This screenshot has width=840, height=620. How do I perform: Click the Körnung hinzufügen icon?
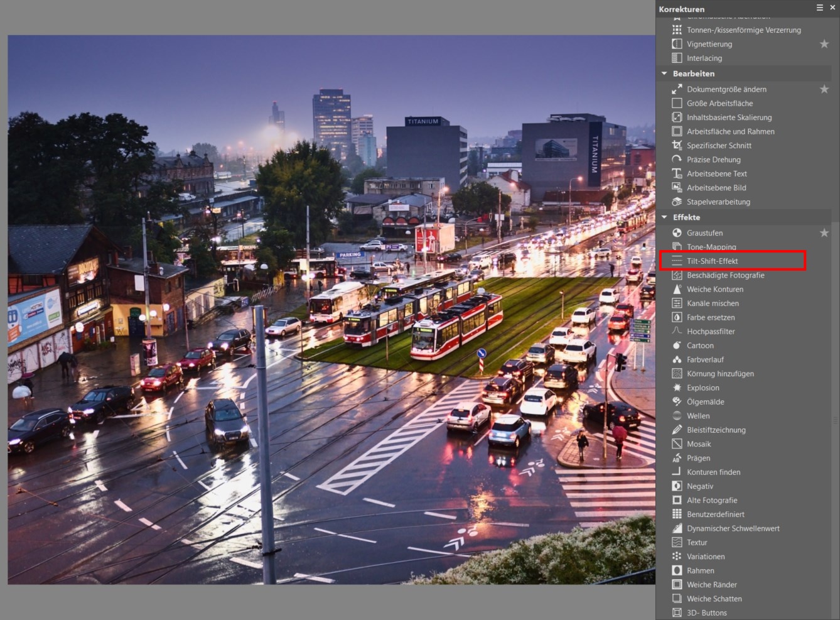[x=677, y=374]
